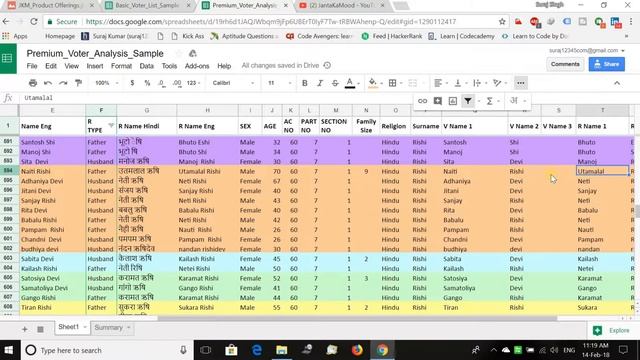Open the Functions sigma menu

tap(489, 101)
